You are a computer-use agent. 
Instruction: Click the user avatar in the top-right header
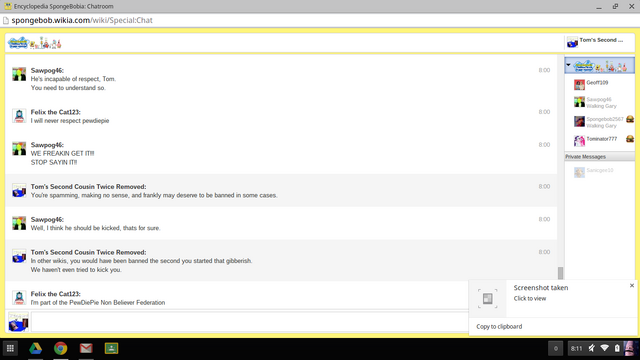point(572,42)
